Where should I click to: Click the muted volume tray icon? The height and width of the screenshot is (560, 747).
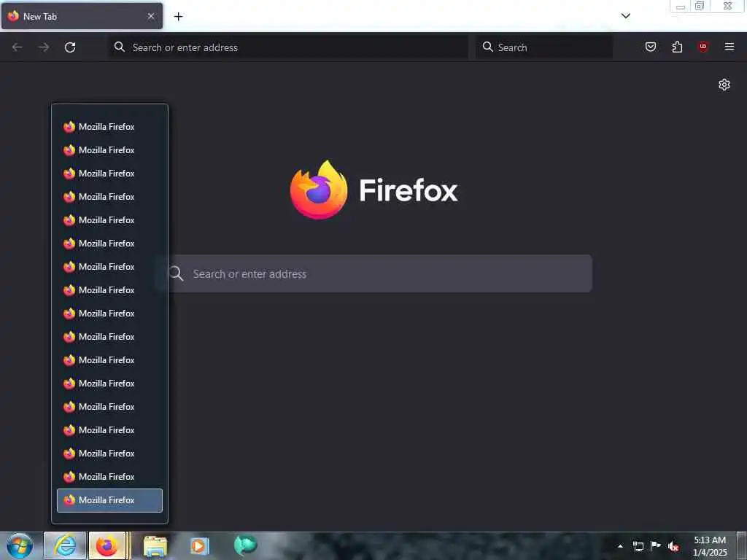(x=673, y=546)
